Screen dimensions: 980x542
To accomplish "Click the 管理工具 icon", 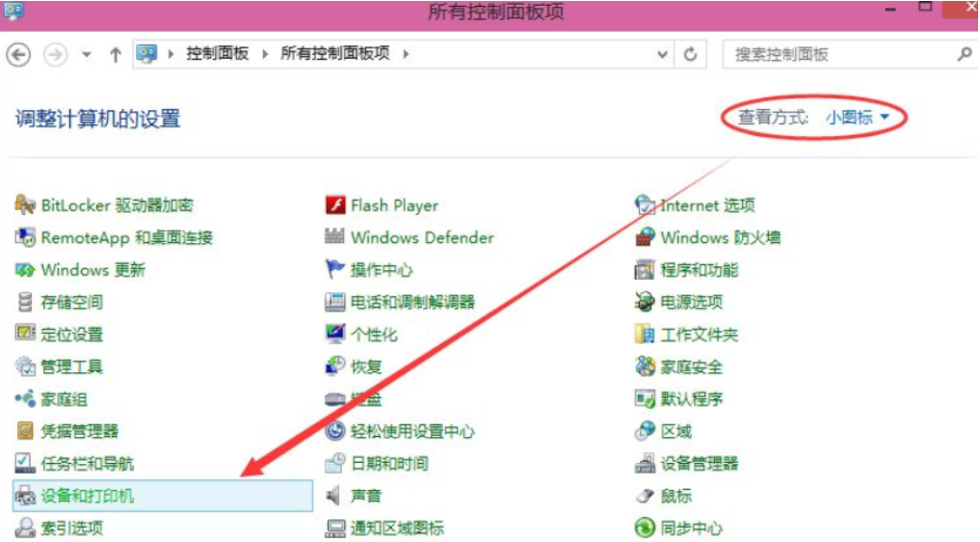I will [25, 366].
